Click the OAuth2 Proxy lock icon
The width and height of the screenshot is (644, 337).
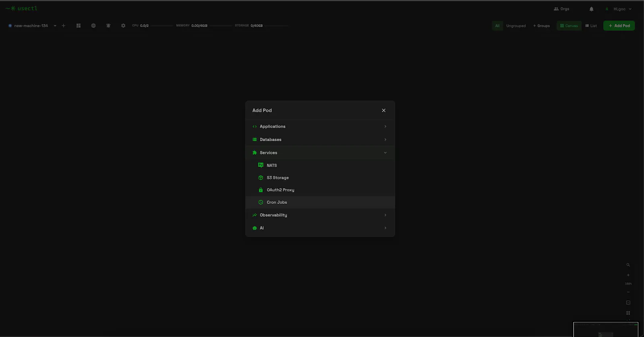click(x=261, y=190)
